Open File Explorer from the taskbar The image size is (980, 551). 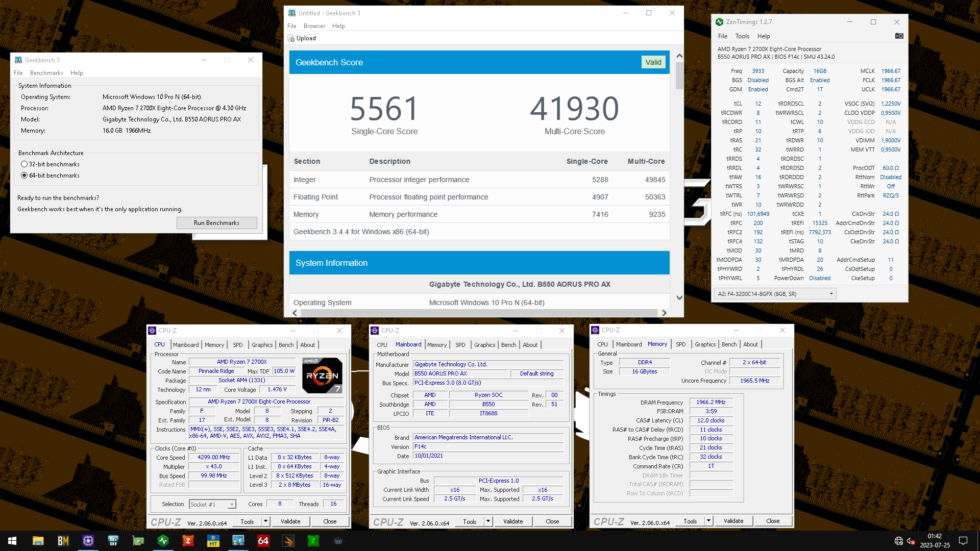pyautogui.click(x=38, y=540)
